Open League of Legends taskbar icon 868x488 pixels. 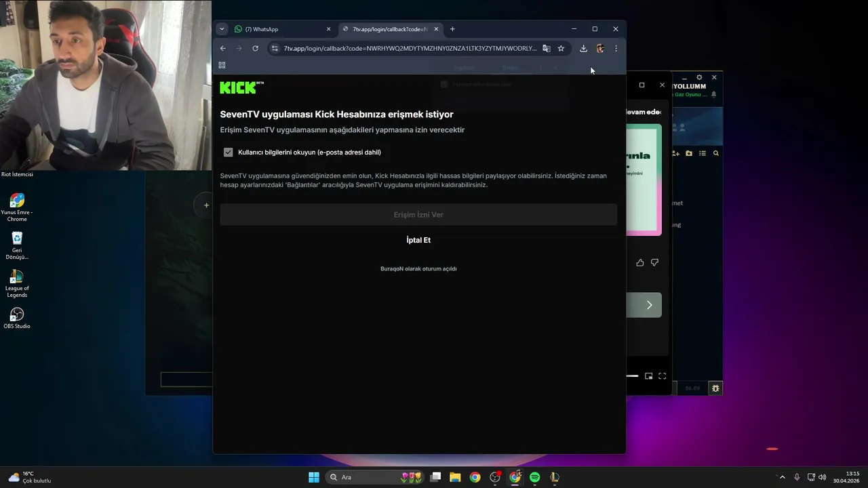554,477
